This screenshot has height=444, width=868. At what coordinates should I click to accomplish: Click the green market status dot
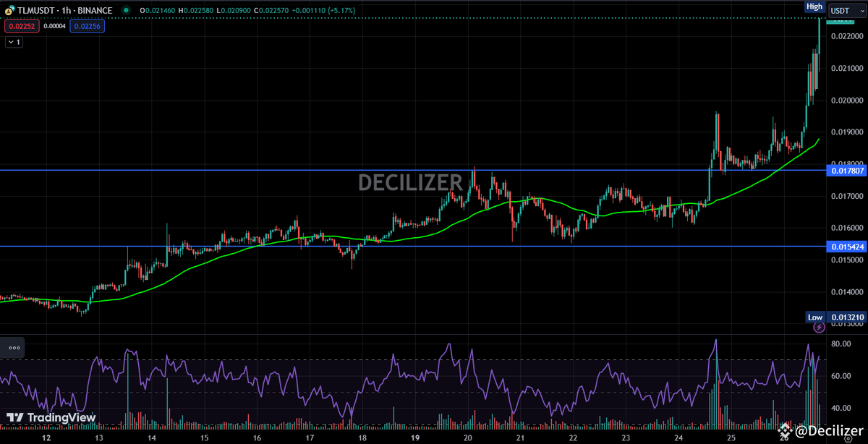coord(127,11)
